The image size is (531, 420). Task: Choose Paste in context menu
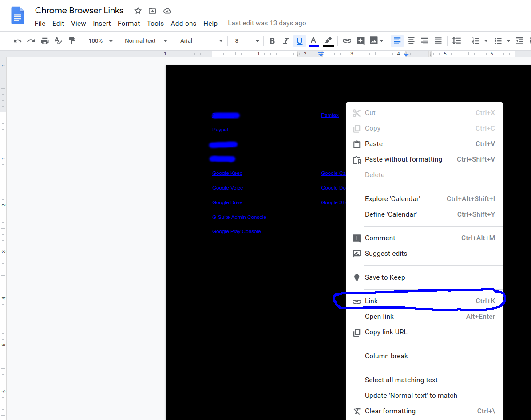[x=424, y=144]
